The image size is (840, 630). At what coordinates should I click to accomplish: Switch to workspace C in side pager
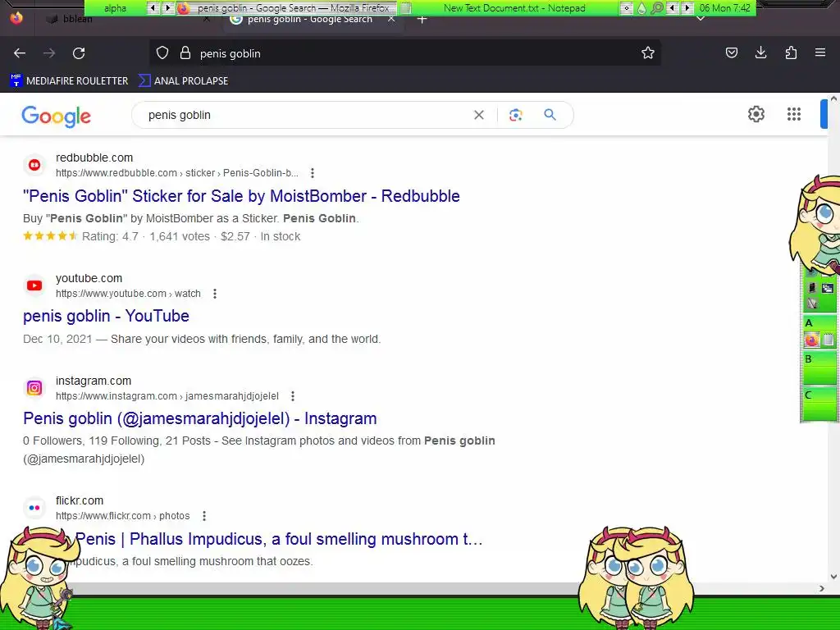pyautogui.click(x=819, y=404)
